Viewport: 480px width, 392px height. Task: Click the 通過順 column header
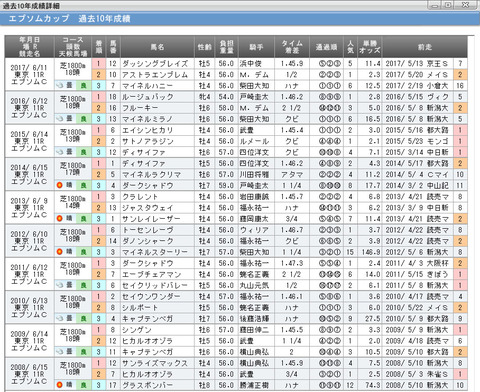click(x=326, y=47)
